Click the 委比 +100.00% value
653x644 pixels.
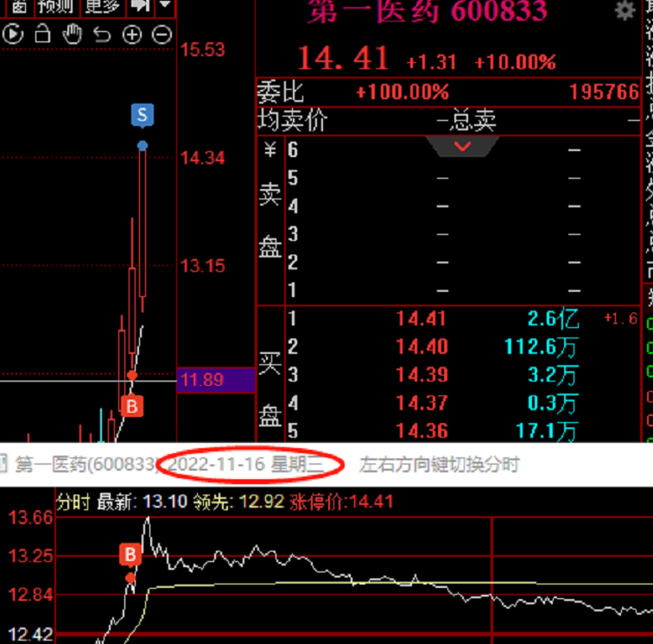[403, 92]
